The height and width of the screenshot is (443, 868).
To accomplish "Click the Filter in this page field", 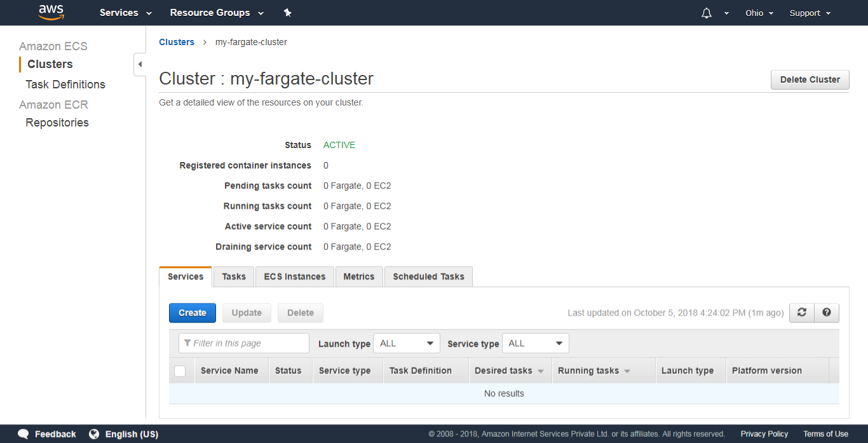I will (244, 343).
